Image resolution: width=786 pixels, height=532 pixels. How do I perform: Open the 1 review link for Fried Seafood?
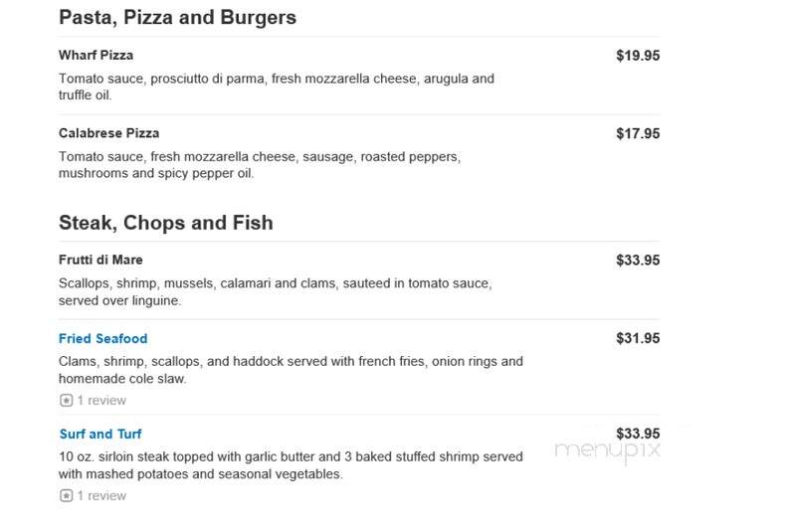tap(101, 401)
